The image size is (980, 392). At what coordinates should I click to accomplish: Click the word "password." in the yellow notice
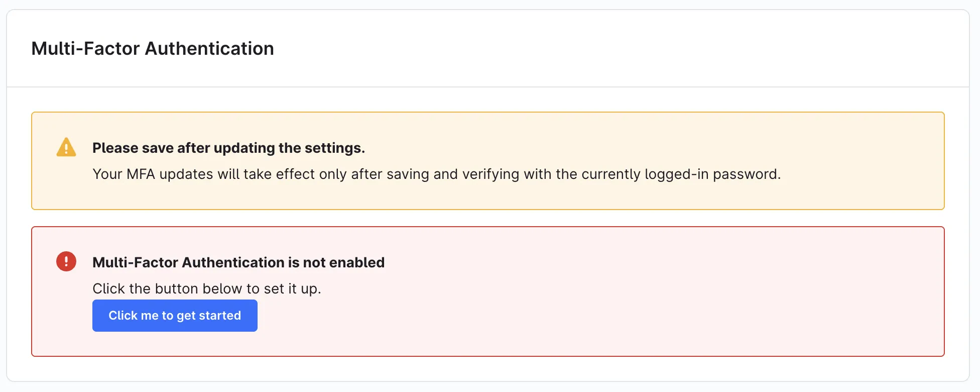pyautogui.click(x=747, y=174)
